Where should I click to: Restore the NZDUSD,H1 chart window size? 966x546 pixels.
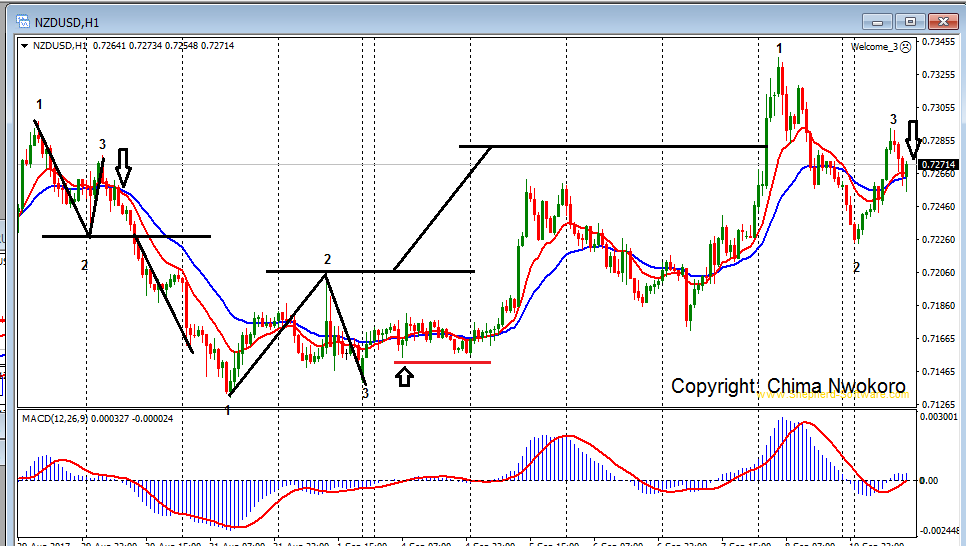910,22
